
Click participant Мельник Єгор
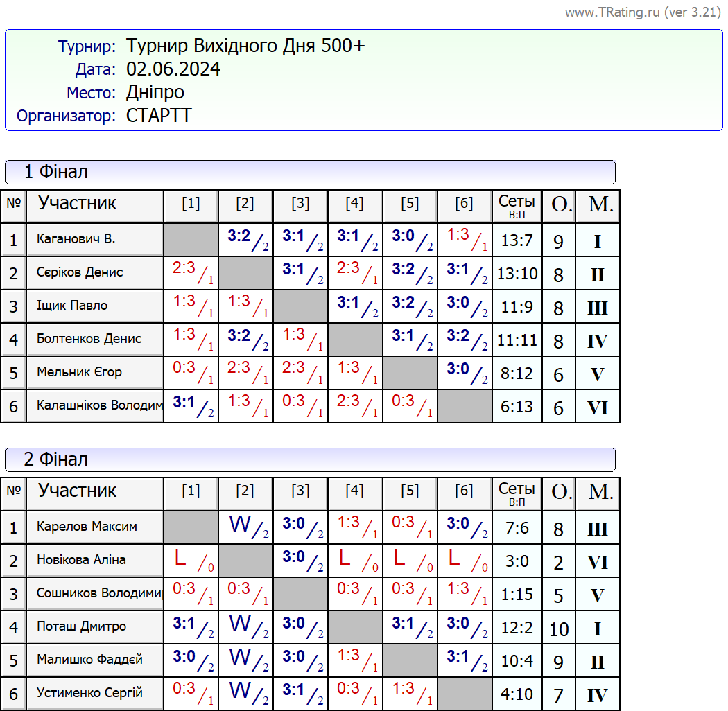coord(79,373)
